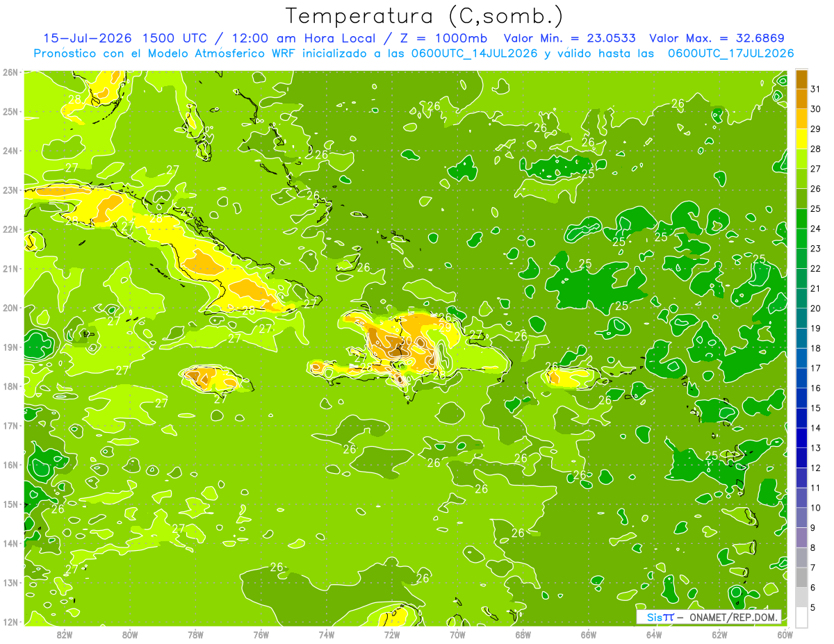
Task: Click the color scale value 22
Action: pos(815,268)
